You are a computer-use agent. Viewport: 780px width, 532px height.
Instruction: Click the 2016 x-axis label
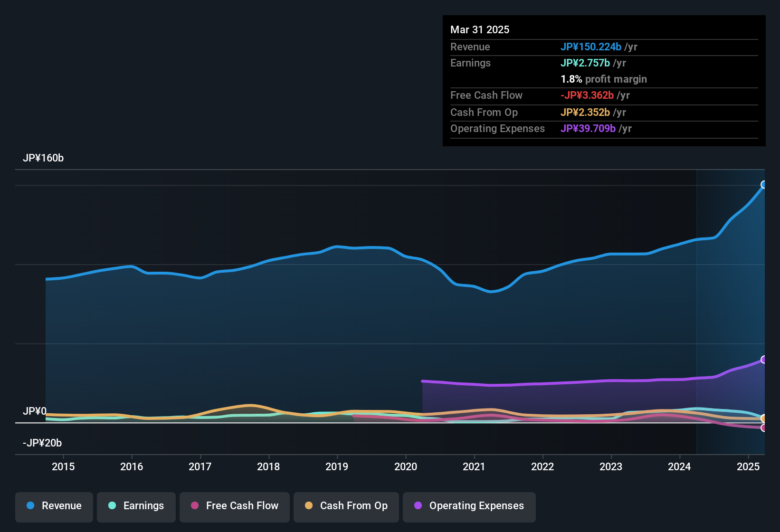pyautogui.click(x=132, y=466)
